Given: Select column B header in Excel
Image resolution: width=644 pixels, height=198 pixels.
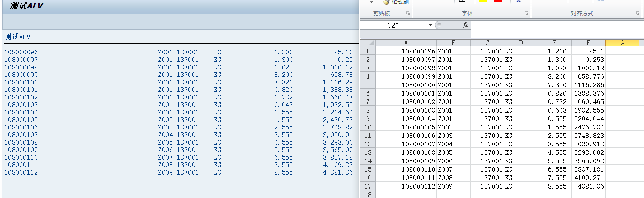Looking at the screenshot, I should tap(453, 43).
